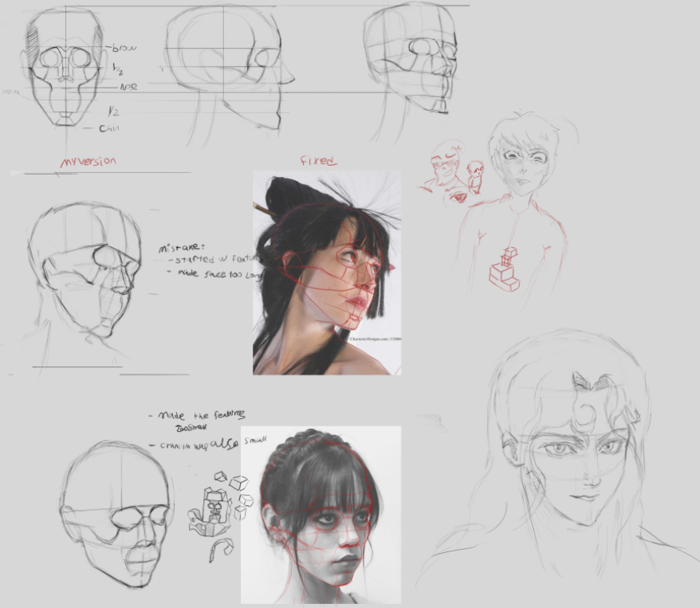Select the front-view skull construction sketch
The height and width of the screenshot is (608, 700).
pyautogui.click(x=64, y=67)
